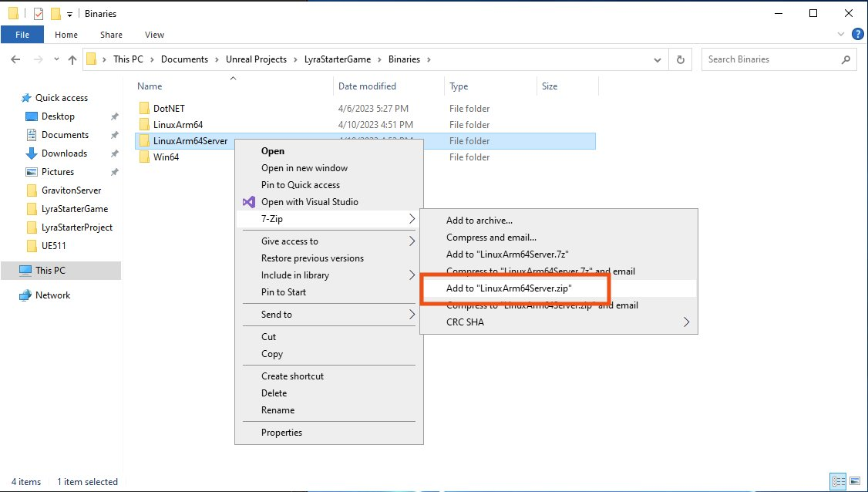Open the File menu tab
The width and height of the screenshot is (868, 492).
(x=22, y=35)
